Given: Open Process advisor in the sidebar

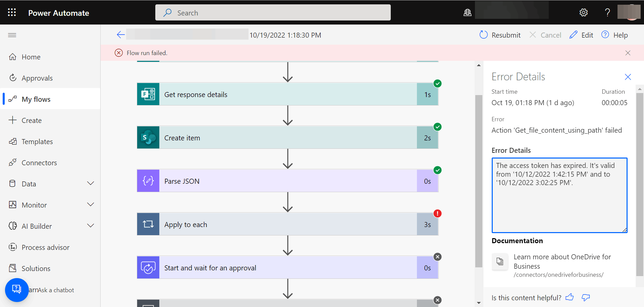Looking at the screenshot, I should pyautogui.click(x=50, y=248).
